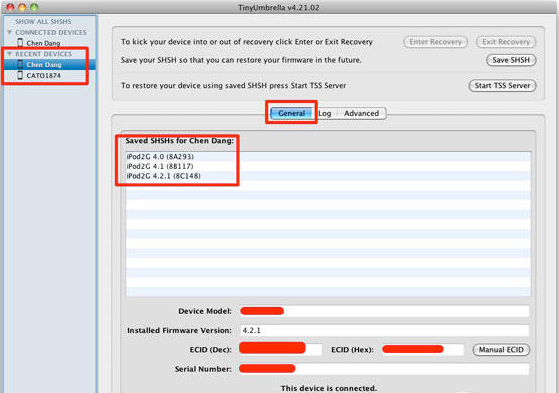Select CATO1874 in recent devices
559x393 pixels.
coord(43,76)
